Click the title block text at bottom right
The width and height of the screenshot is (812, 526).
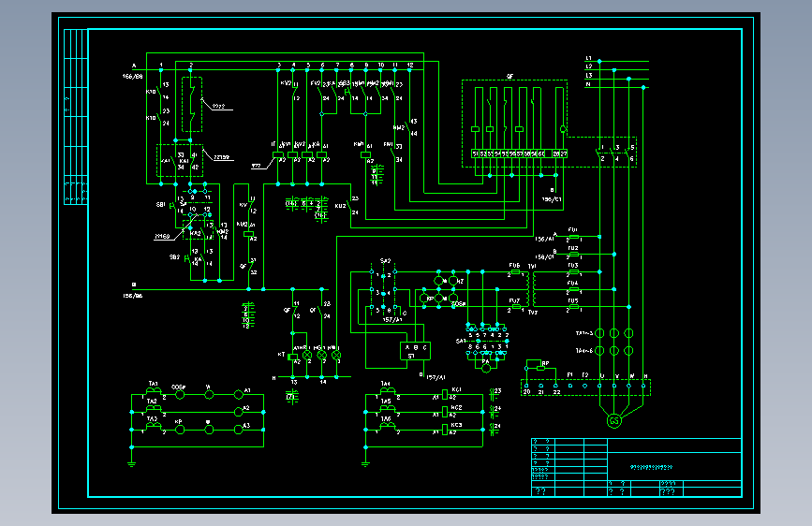651,467
